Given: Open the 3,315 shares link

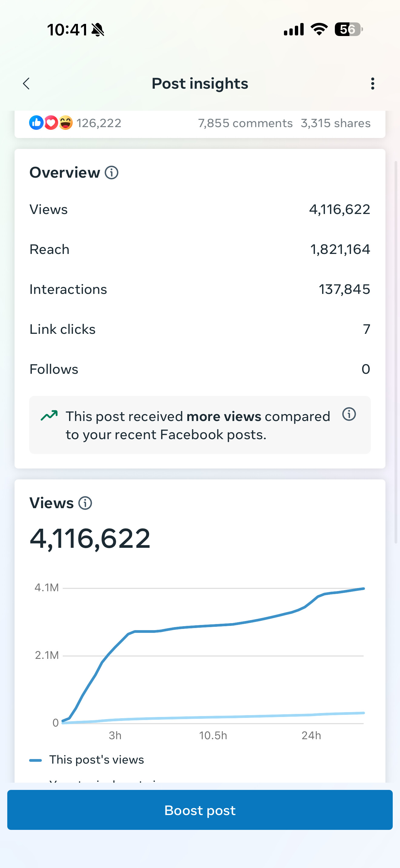Looking at the screenshot, I should 335,123.
